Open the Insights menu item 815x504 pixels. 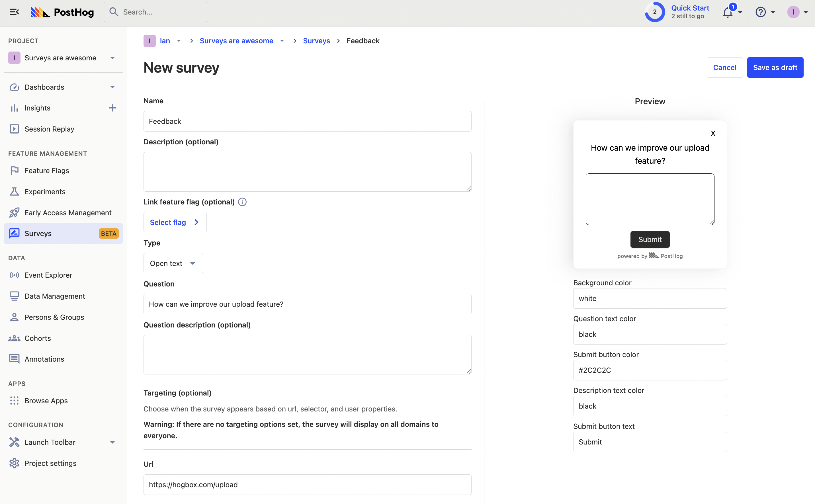(x=37, y=108)
